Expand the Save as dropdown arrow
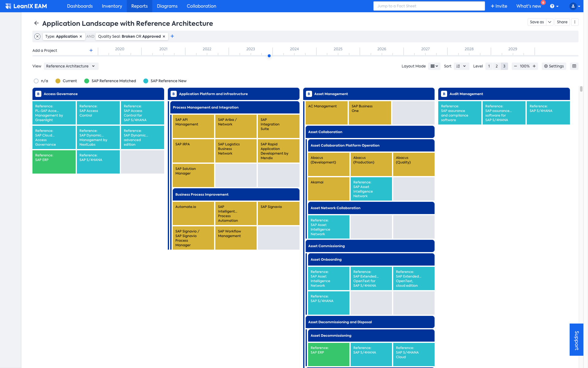 [550, 22]
